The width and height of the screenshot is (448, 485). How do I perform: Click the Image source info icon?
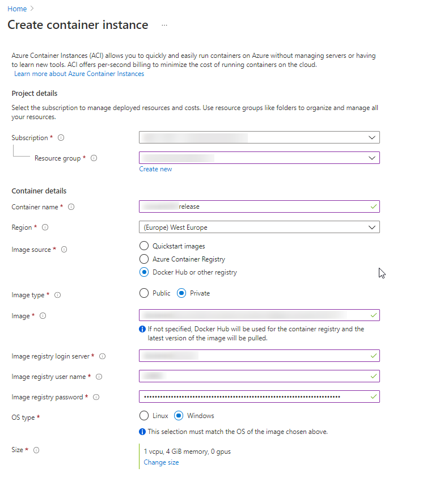pos(64,250)
